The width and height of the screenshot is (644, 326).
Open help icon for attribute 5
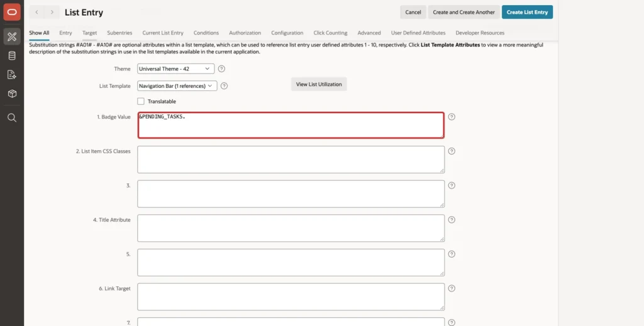click(452, 254)
